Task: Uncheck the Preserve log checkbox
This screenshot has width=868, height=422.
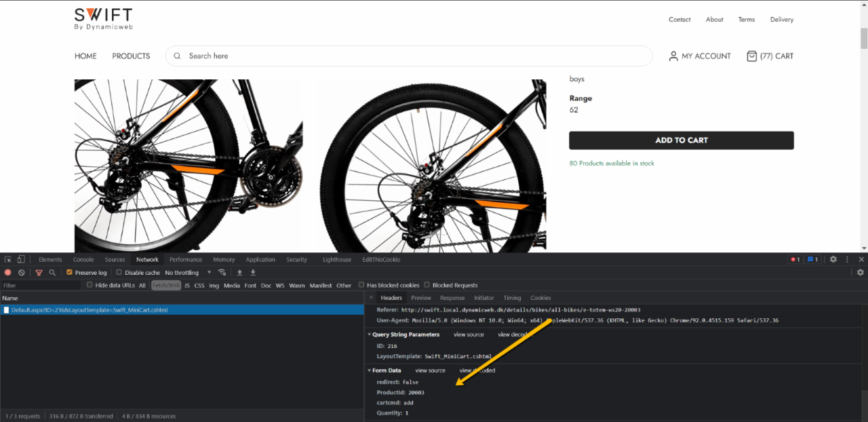Action: point(69,273)
